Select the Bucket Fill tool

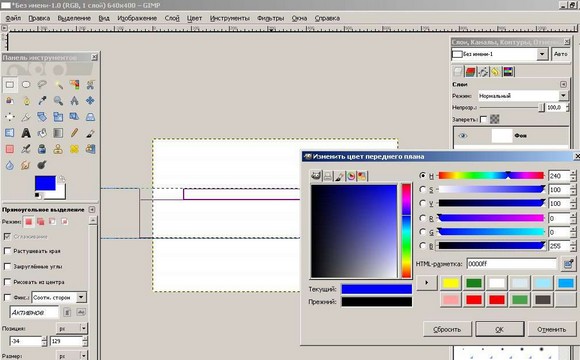[42, 133]
